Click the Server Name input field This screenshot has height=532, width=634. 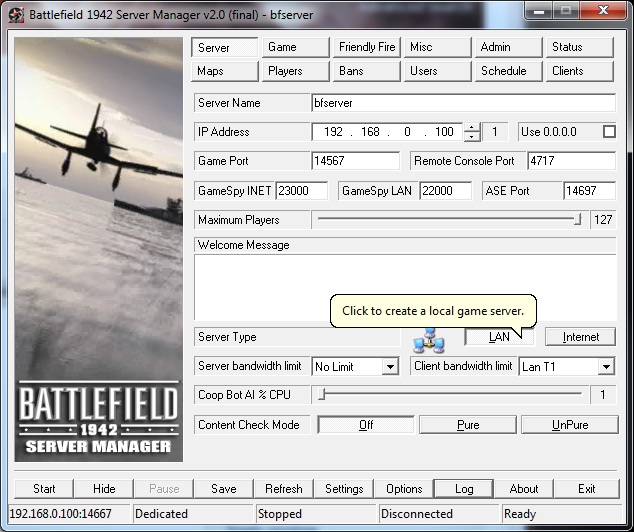coord(463,103)
